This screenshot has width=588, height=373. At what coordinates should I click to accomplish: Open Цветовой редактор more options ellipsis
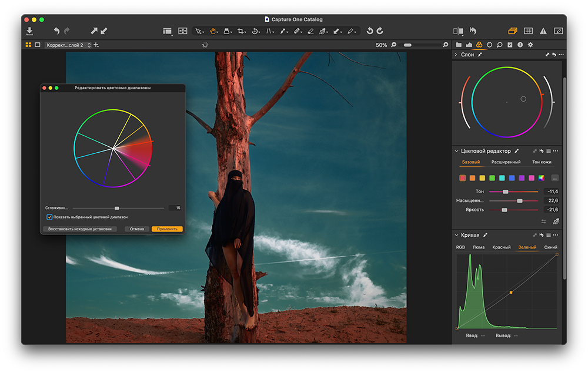click(x=556, y=152)
